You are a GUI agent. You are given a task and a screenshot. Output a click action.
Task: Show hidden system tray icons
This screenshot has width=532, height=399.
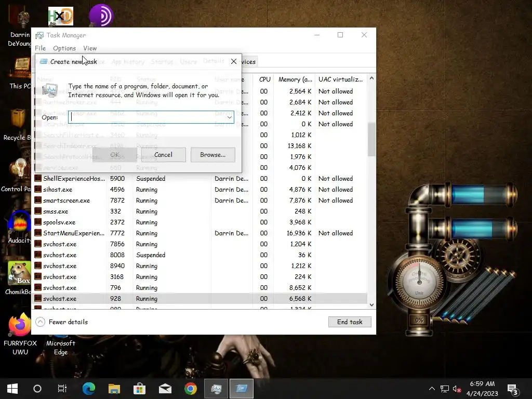(432, 389)
